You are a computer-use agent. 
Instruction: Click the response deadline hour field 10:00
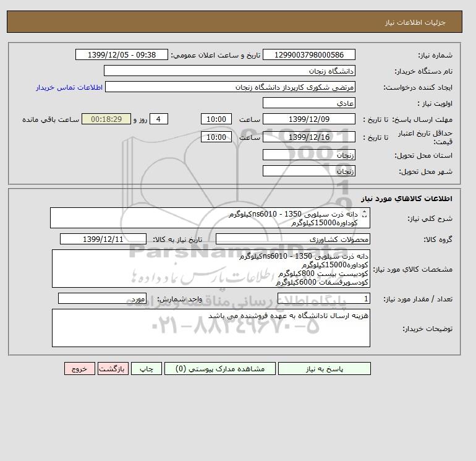(216, 119)
